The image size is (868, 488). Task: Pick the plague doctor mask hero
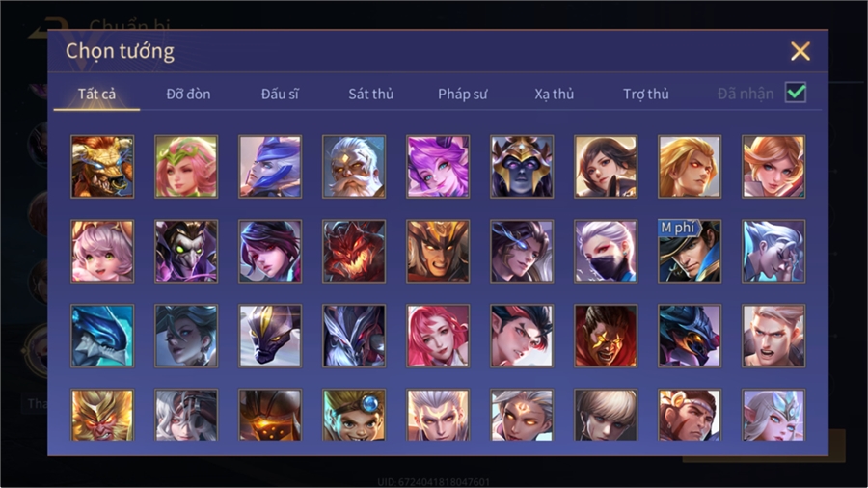(186, 251)
